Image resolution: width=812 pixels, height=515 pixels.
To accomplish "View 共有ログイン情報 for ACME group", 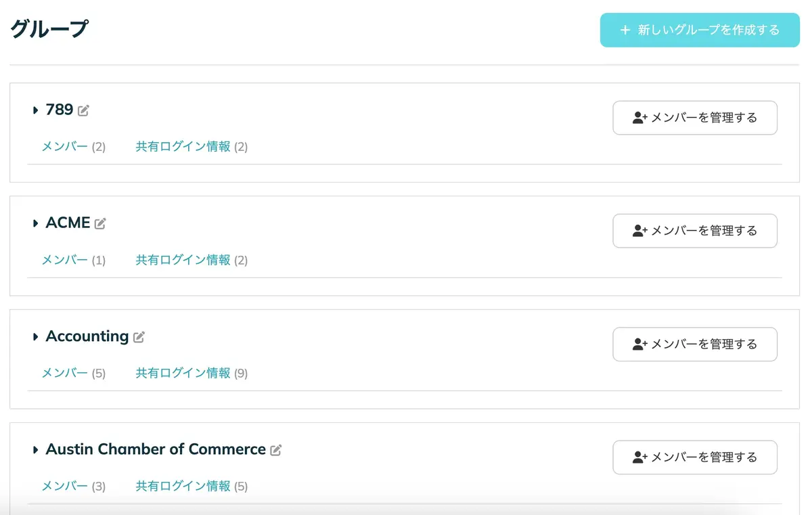I will click(183, 260).
